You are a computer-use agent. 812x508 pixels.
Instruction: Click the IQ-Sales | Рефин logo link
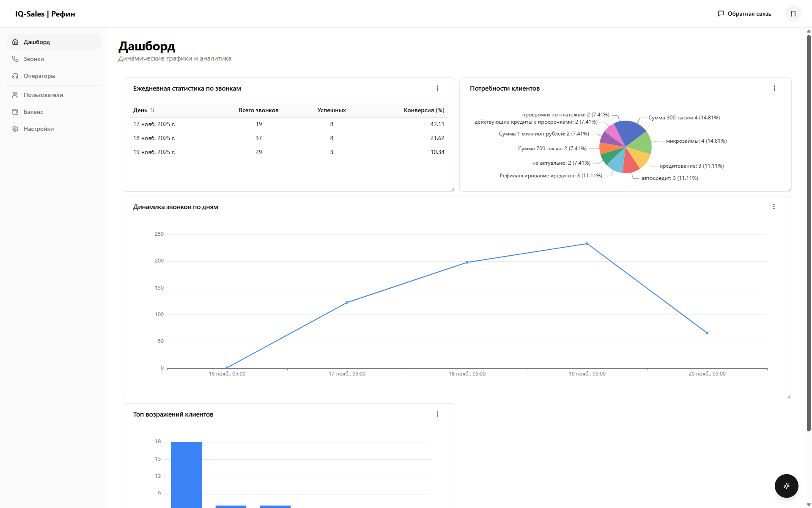coord(45,14)
